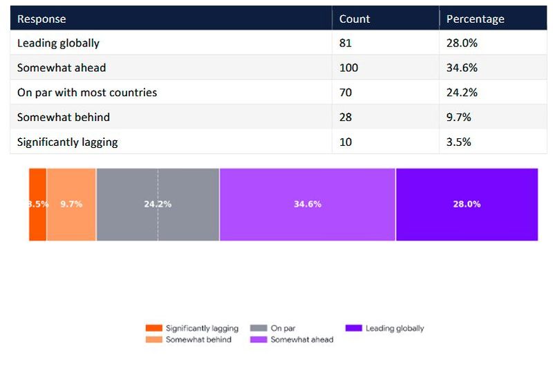Select the Leading globally table row label

tap(58, 43)
